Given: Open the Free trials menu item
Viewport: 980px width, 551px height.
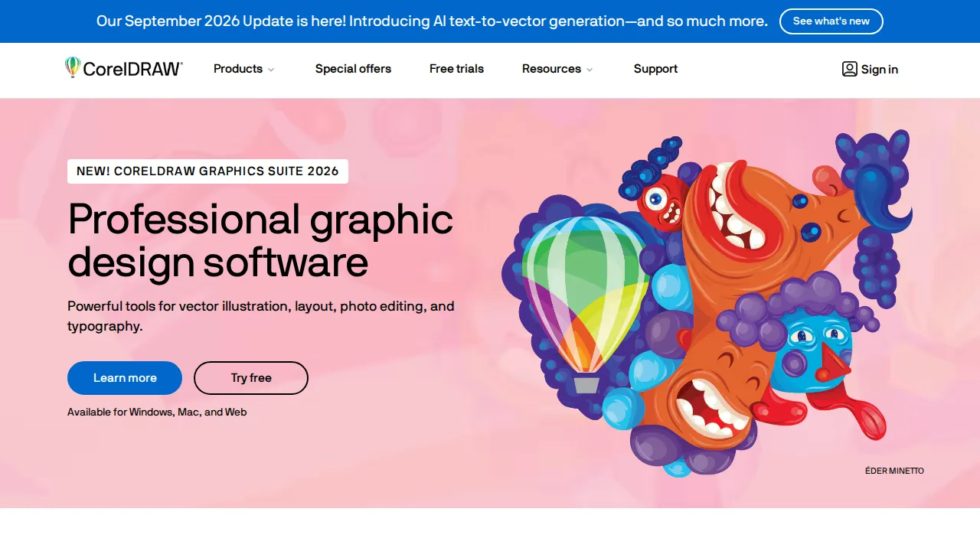Looking at the screenshot, I should tap(456, 69).
